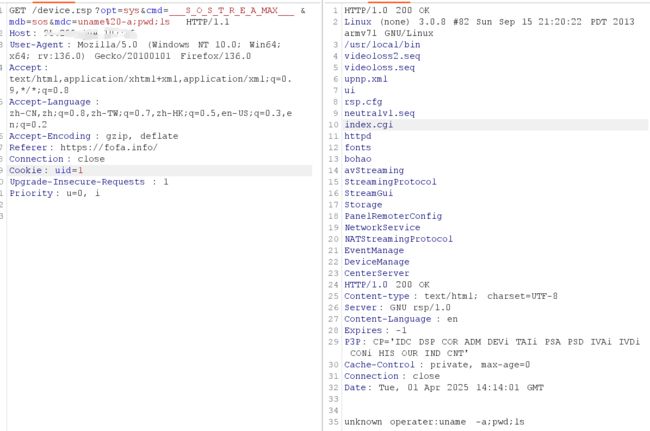650x431 pixels.
Task: Click the NetworkService entry
Action: 382,228
